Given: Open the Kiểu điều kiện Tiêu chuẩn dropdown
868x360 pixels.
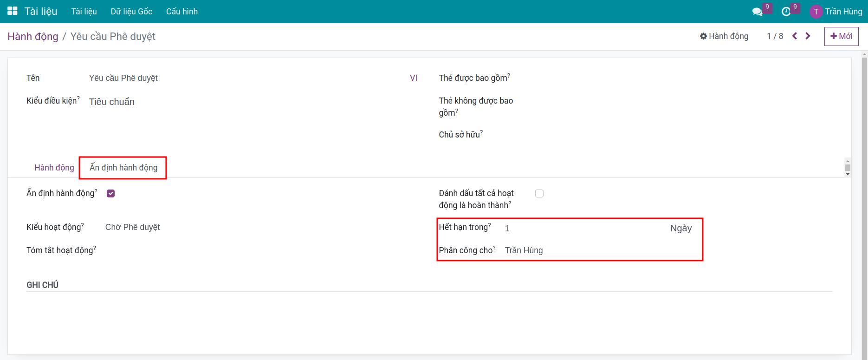Looking at the screenshot, I should pos(253,102).
